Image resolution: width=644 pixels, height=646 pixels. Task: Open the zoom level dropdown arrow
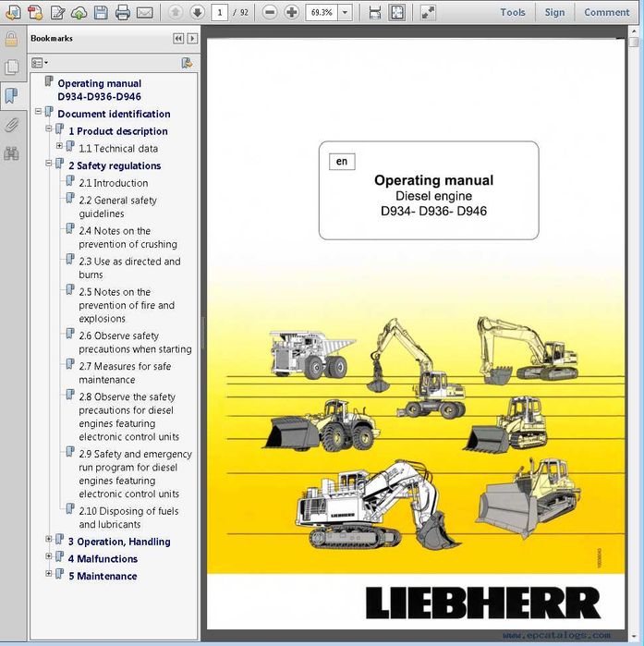pyautogui.click(x=345, y=12)
